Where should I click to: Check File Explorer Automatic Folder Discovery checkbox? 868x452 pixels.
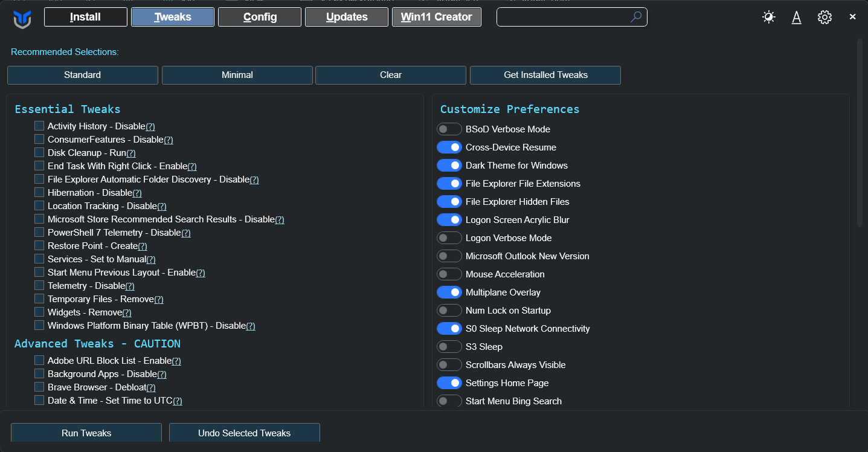[39, 179]
